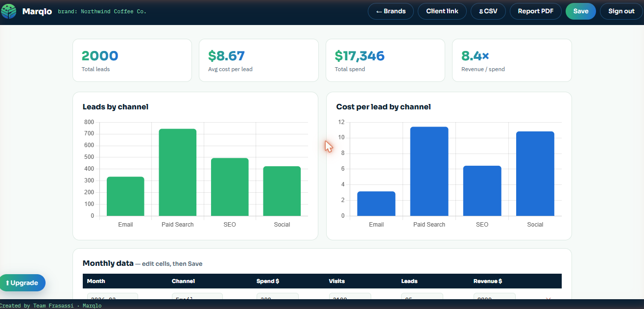Select the $8.67 cost per lead value

tap(226, 56)
